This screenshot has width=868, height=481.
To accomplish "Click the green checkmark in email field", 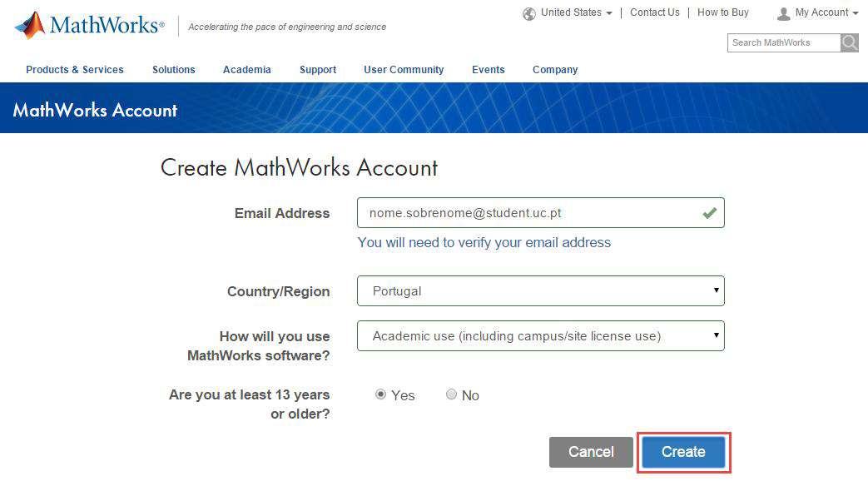I will point(709,212).
